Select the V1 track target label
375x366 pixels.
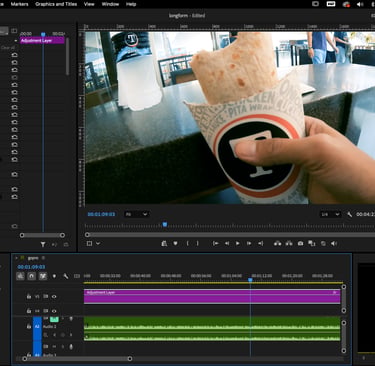point(37,296)
